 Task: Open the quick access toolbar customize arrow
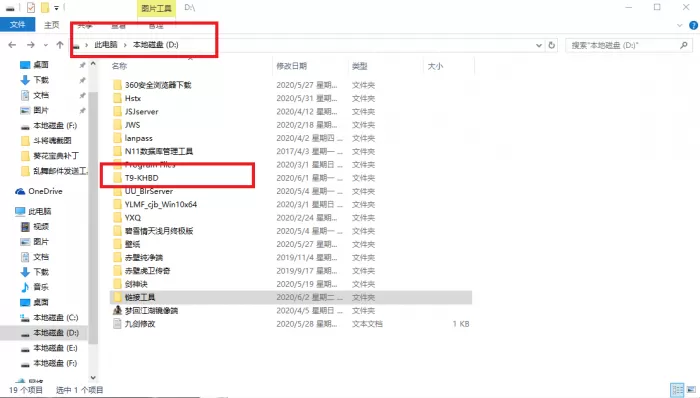tap(56, 8)
